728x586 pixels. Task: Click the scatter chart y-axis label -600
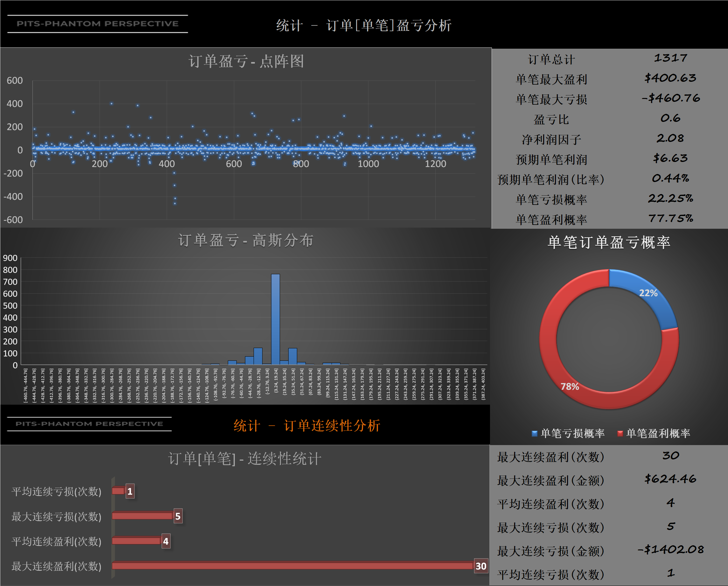click(13, 220)
